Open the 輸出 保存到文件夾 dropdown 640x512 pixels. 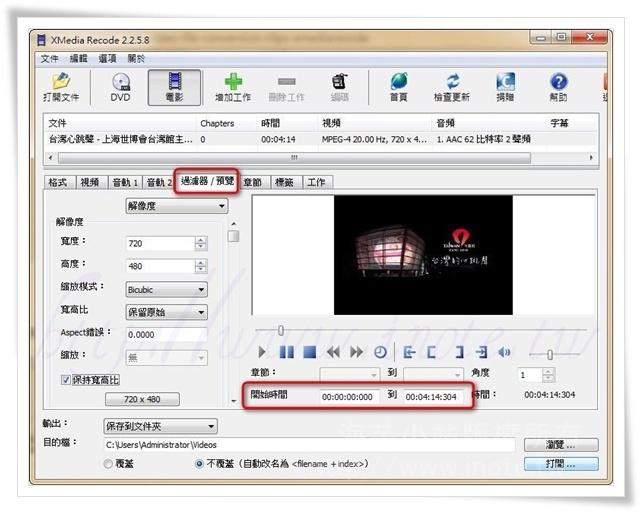tap(160, 426)
